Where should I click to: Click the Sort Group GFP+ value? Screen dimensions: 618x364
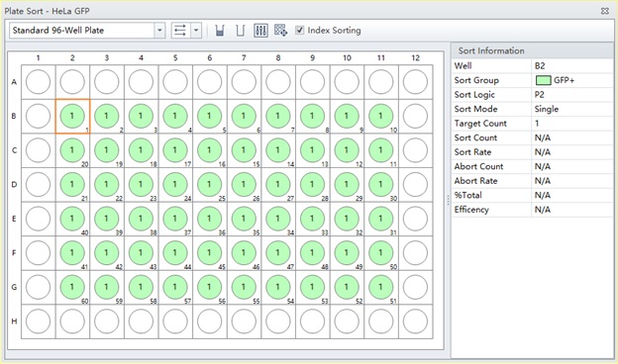pos(564,80)
